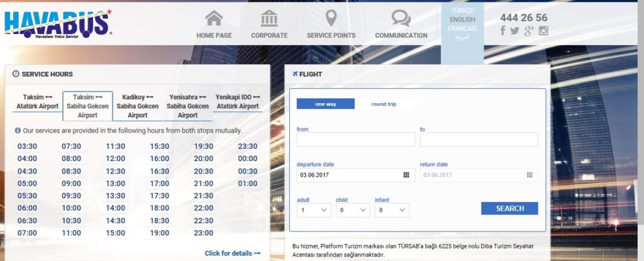Click the return date field
The image size is (644, 261).
(x=479, y=175)
